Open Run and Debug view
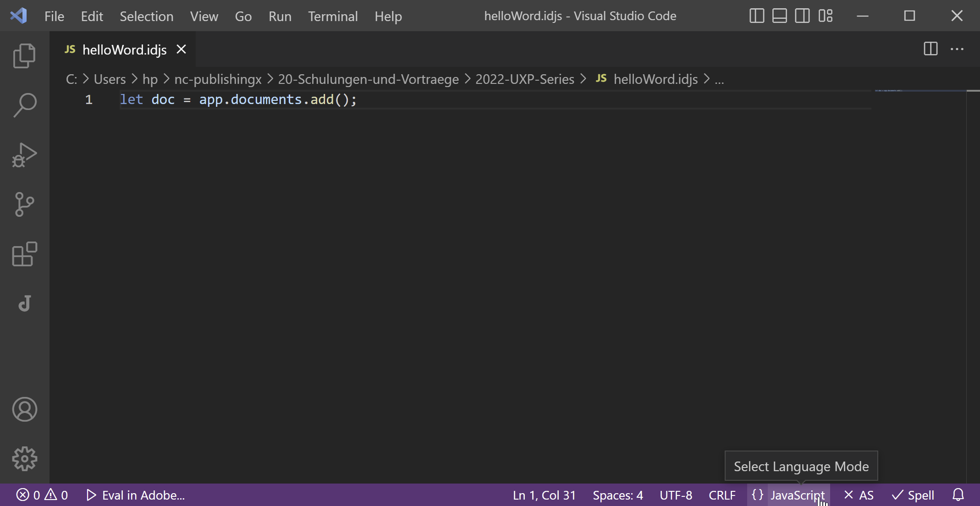Viewport: 980px width, 506px height. pyautogui.click(x=24, y=155)
